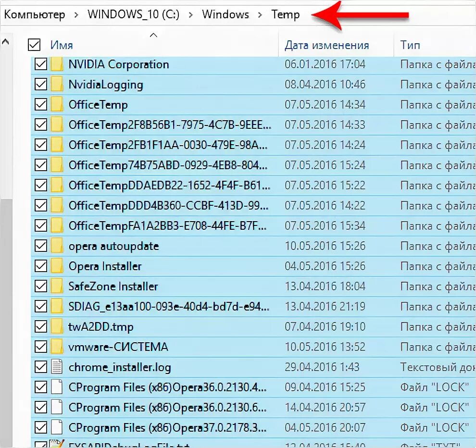This screenshot has height=448, width=476.
Task: Click the NvidiaLogging folder icon
Action: [57, 85]
